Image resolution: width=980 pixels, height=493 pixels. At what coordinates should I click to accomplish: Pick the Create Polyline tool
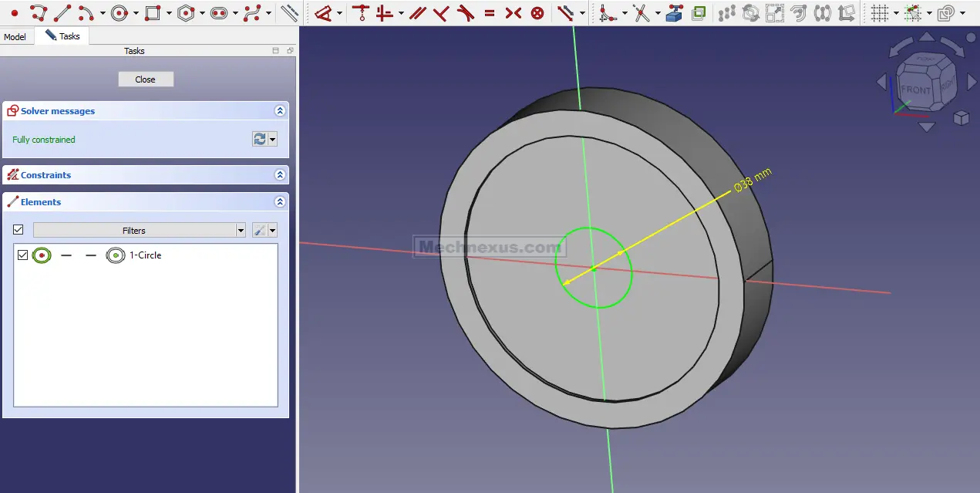[x=38, y=12]
